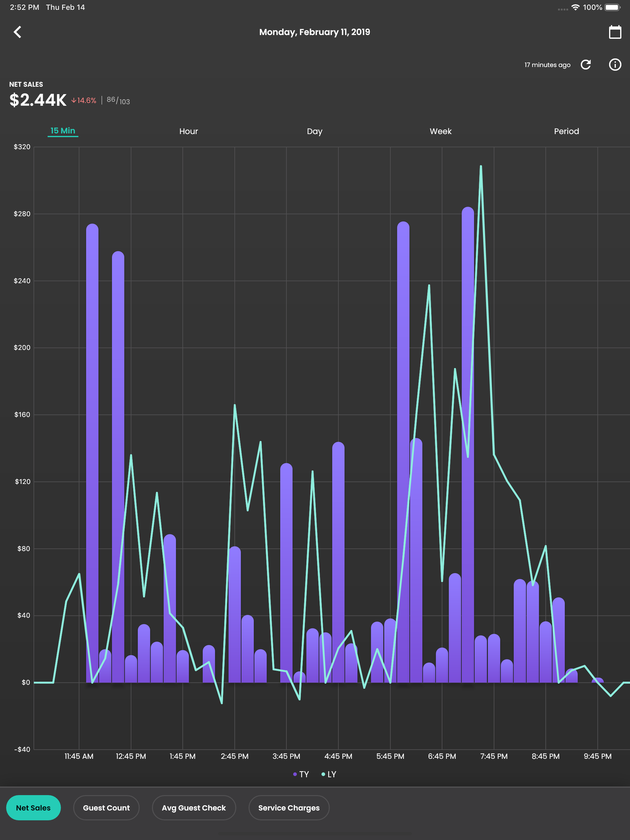
Task: Tap the 14.6% decrease indicator
Action: tap(84, 100)
